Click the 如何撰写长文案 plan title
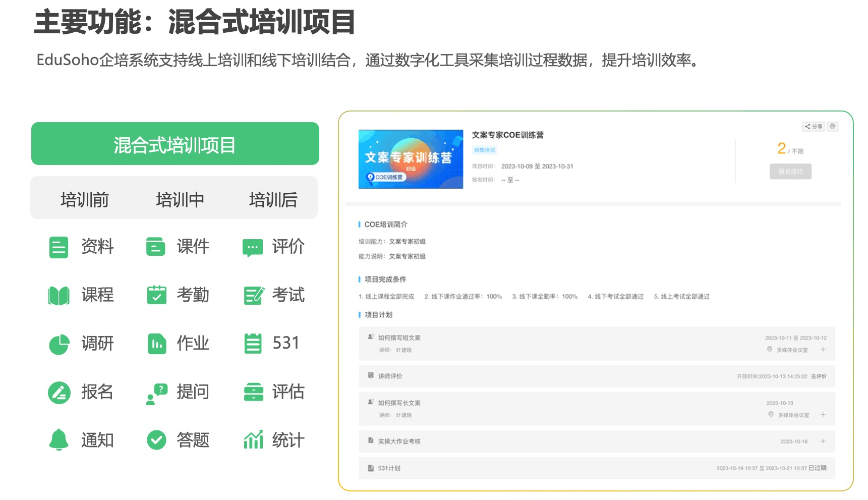Image resolution: width=868 pixels, height=500 pixels. point(399,403)
